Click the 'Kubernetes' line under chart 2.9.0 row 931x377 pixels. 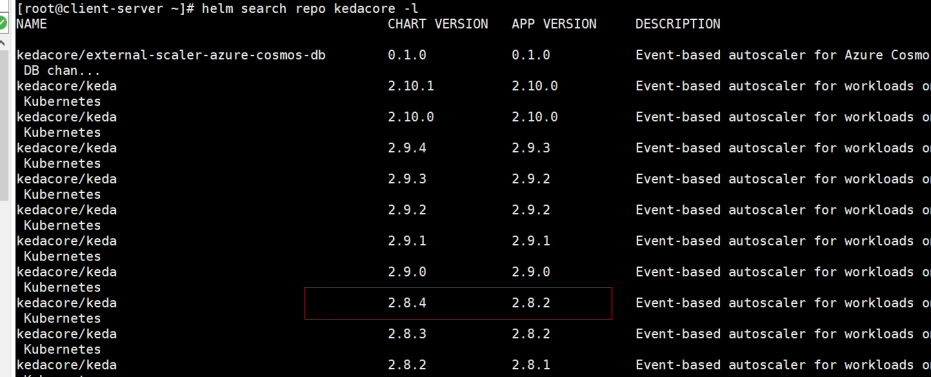[62, 287]
